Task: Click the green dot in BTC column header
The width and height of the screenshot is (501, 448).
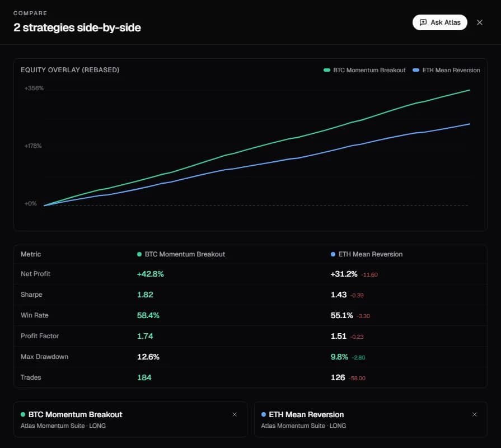Action: pos(139,254)
